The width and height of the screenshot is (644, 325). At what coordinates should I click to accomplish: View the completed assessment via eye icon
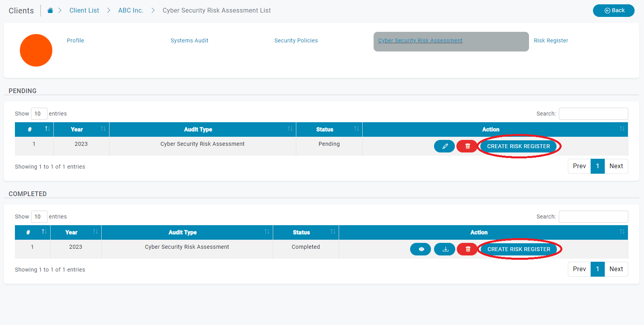[421, 249]
